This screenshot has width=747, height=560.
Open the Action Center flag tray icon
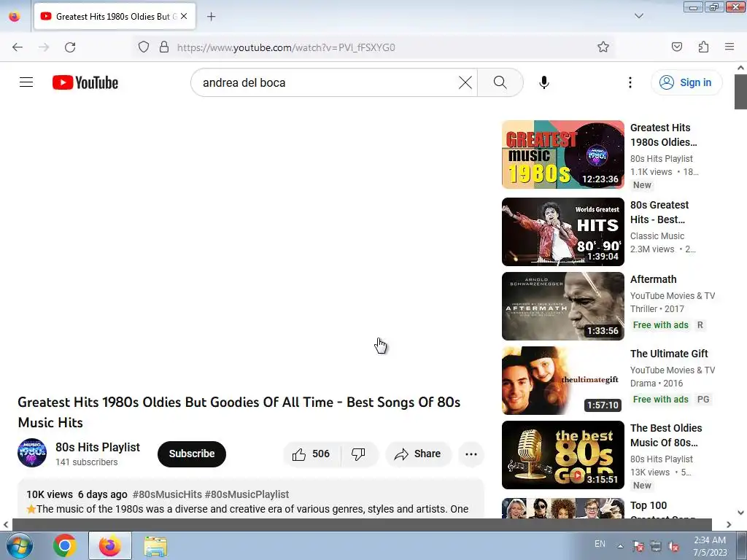[x=638, y=546]
